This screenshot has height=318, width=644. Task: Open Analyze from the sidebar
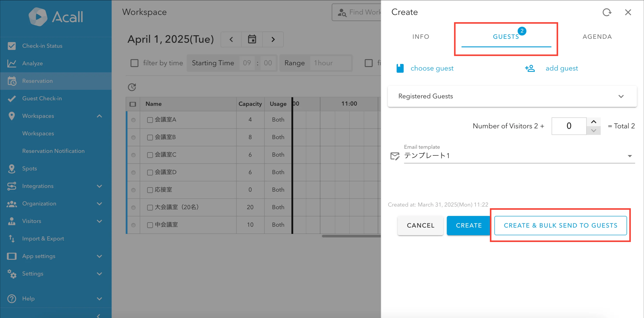click(x=32, y=64)
